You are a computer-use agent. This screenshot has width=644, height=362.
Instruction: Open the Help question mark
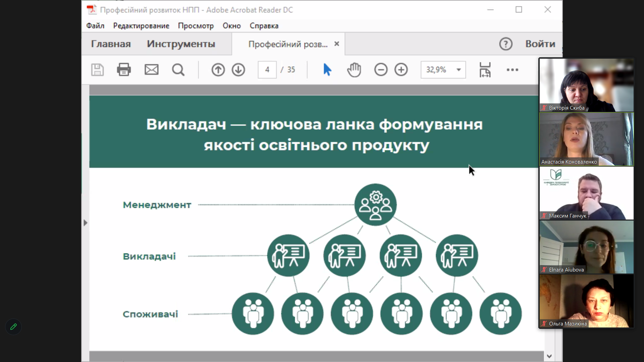click(x=506, y=44)
